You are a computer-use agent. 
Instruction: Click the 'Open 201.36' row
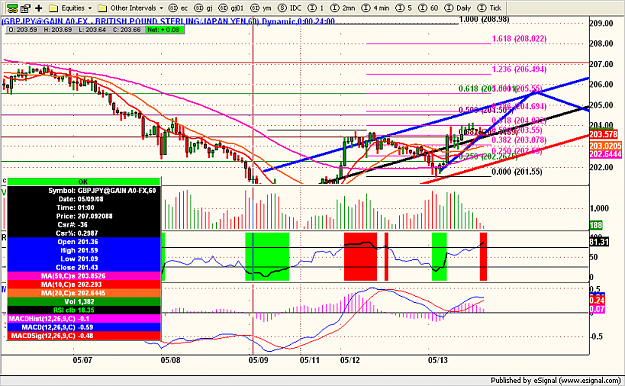pyautogui.click(x=84, y=242)
